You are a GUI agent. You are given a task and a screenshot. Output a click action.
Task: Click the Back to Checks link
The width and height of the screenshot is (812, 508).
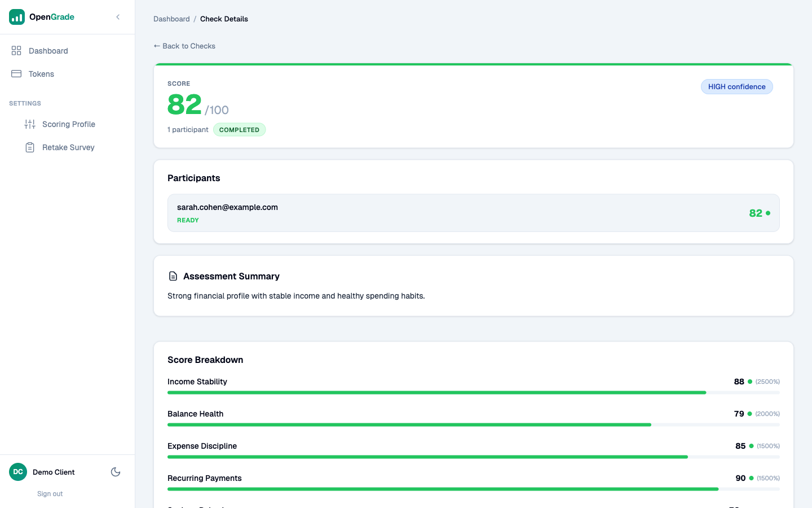[x=184, y=46]
